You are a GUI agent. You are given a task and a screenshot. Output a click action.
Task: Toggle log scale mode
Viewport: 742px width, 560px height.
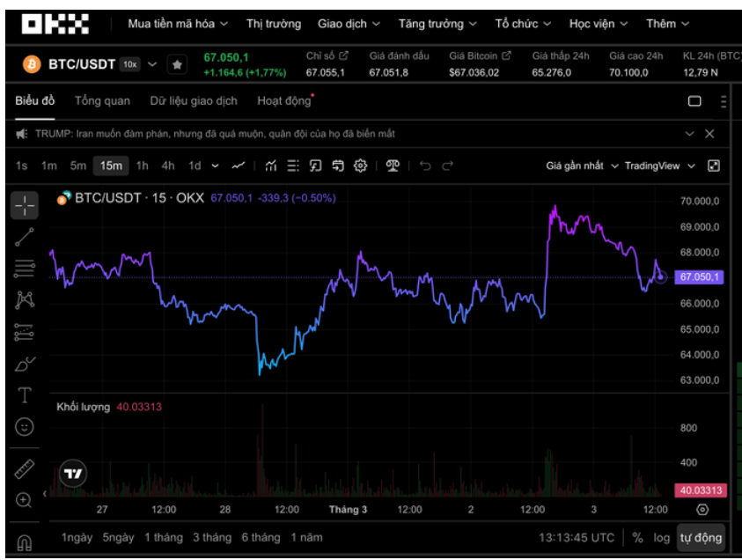pyautogui.click(x=661, y=538)
